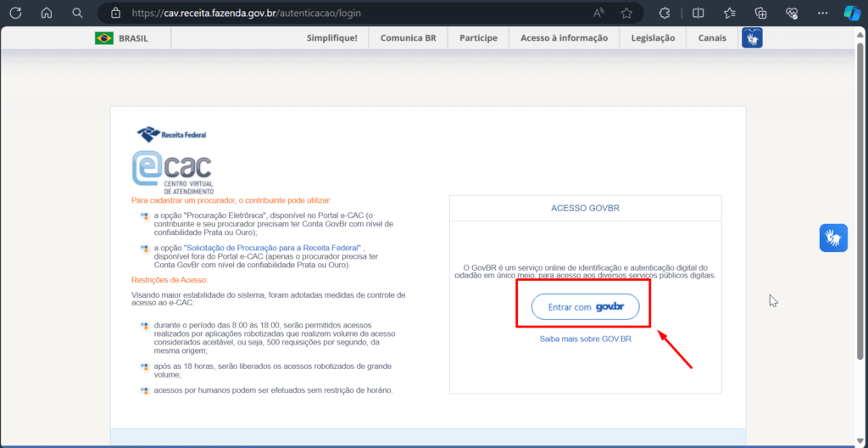Viewport: 868px width, 448px height.
Task: Toggle the Split screen icon
Action: tap(698, 13)
